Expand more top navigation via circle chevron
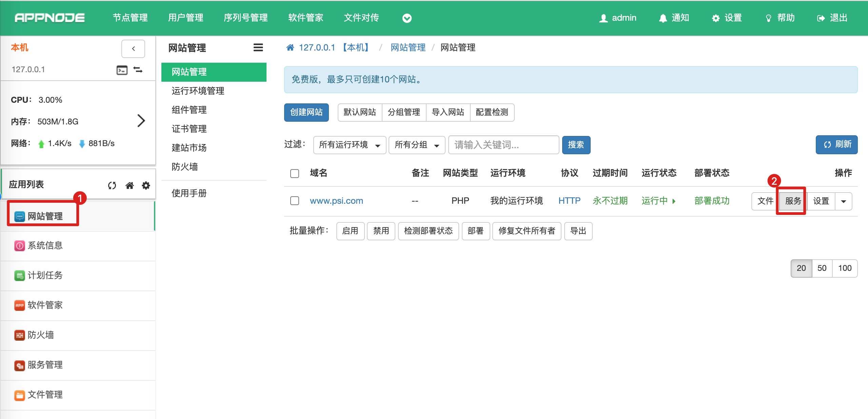The height and width of the screenshot is (419, 868). coord(407,18)
